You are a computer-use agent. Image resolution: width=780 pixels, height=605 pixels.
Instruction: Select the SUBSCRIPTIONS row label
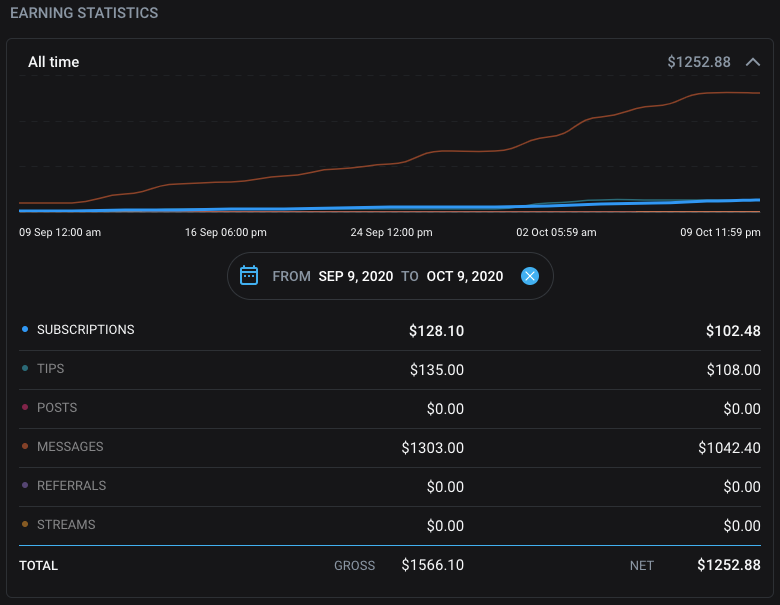coord(86,330)
